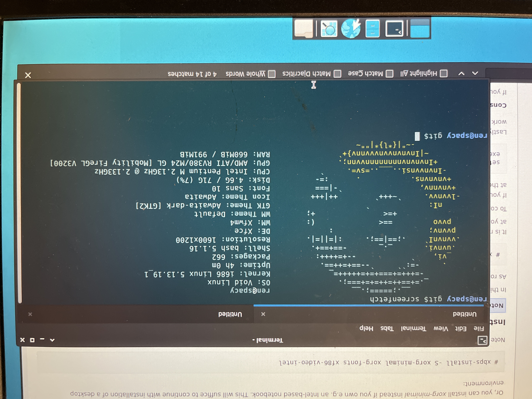Viewport: 532px width, 399px height.
Task: Open the Edit menu in Terminal
Action: [461, 329]
